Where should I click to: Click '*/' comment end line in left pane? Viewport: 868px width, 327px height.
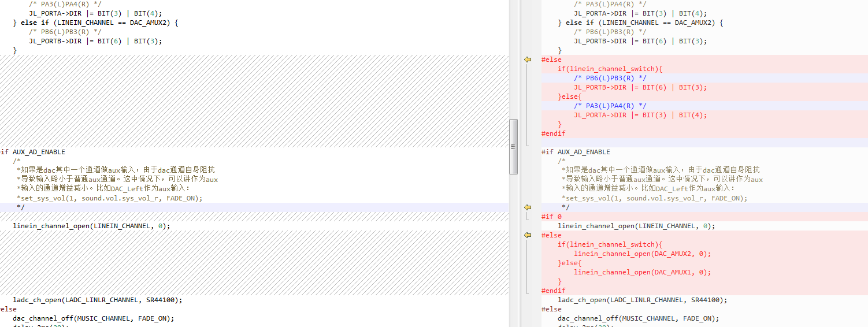(21, 207)
